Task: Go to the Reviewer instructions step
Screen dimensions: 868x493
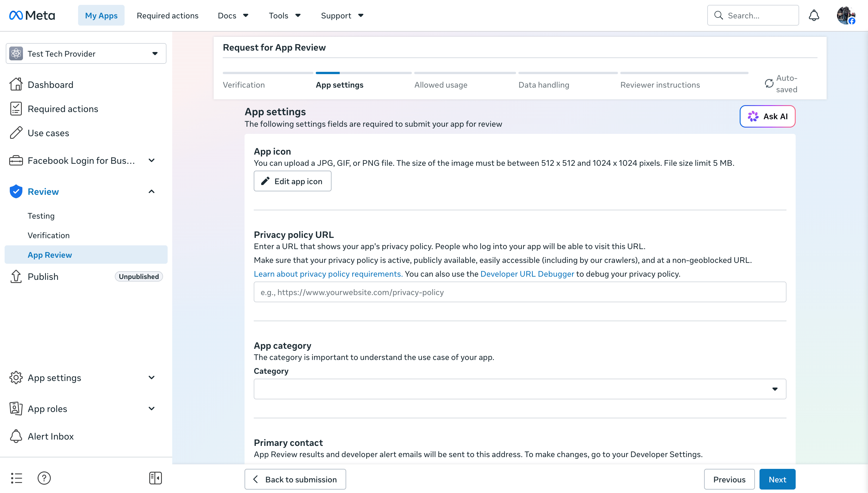Action: tap(660, 85)
